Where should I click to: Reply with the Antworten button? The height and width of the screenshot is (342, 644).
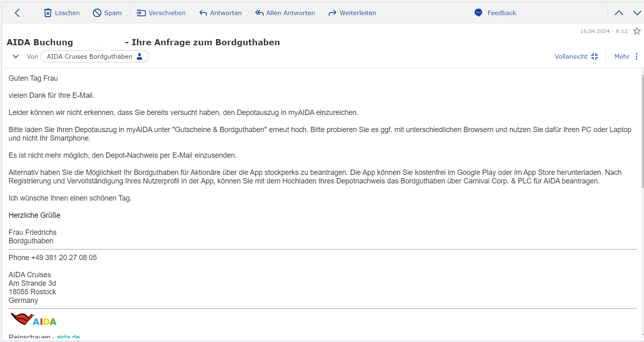tap(220, 13)
